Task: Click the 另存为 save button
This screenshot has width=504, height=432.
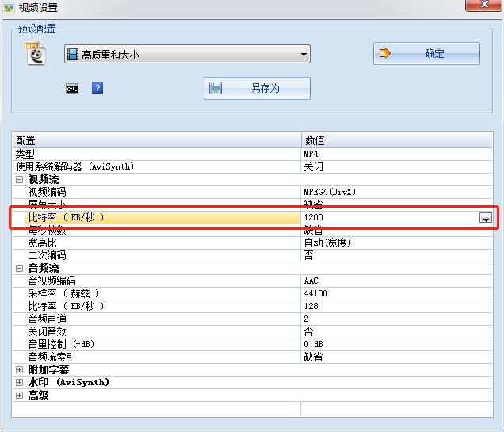Action: pos(257,88)
